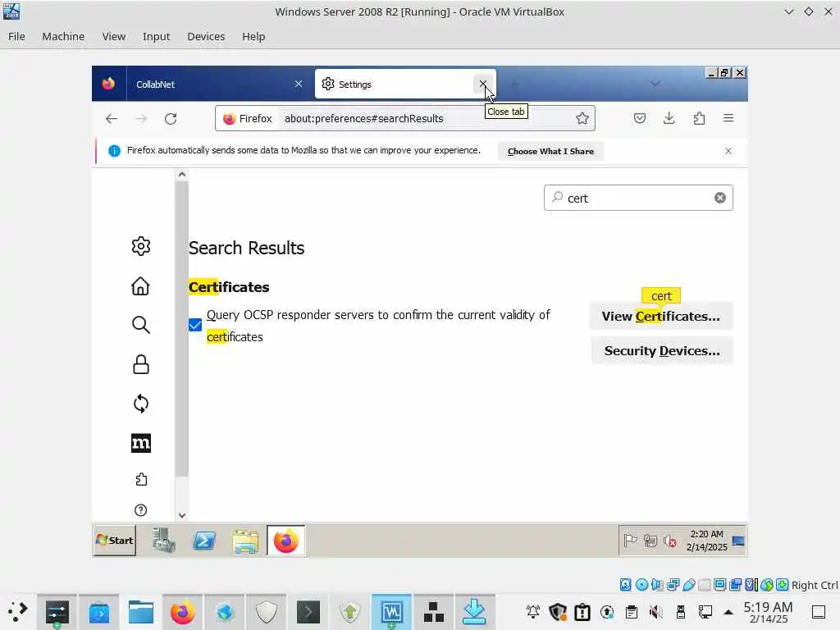This screenshot has width=840, height=630.
Task: Open Sync settings icon in sidebar
Action: [x=141, y=404]
